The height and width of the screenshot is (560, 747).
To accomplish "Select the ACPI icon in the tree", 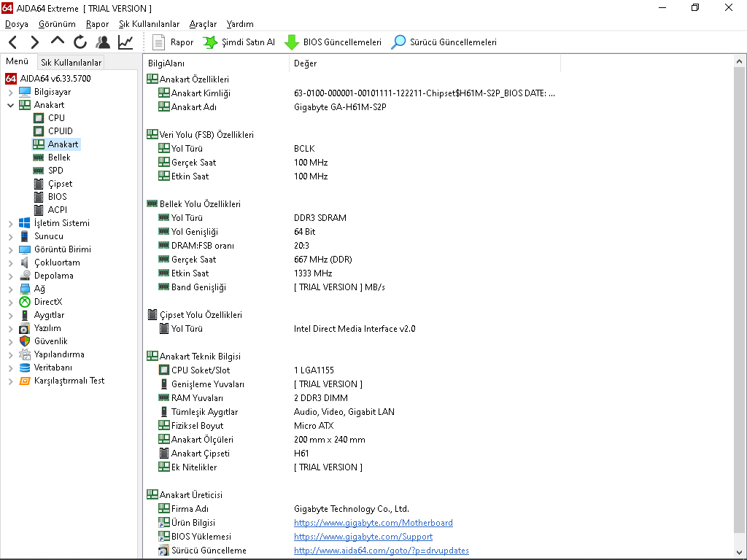I will click(x=39, y=209).
